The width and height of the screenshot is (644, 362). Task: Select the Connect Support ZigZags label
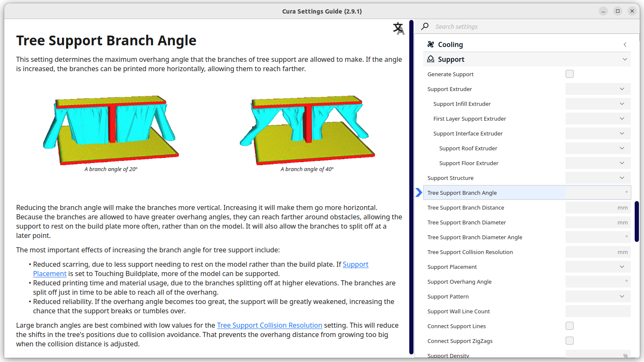pyautogui.click(x=460, y=341)
